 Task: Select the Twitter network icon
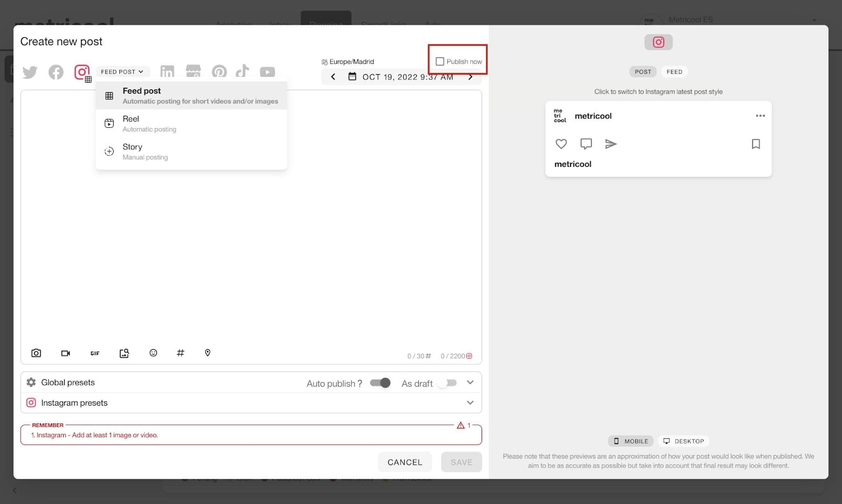point(30,72)
